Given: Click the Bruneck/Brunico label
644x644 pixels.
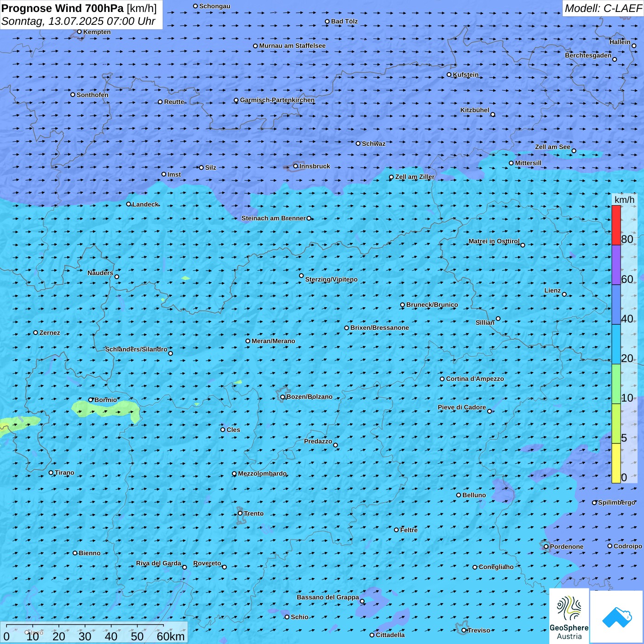Looking at the screenshot, I should [432, 305].
